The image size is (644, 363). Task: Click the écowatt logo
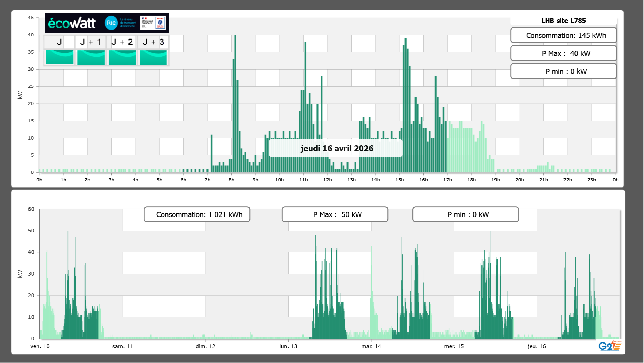(x=72, y=23)
